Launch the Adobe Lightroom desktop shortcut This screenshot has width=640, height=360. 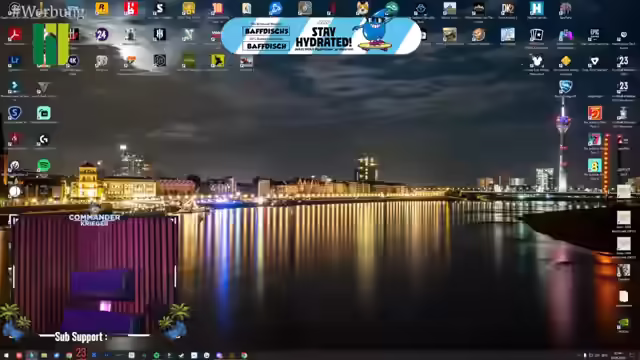point(15,61)
